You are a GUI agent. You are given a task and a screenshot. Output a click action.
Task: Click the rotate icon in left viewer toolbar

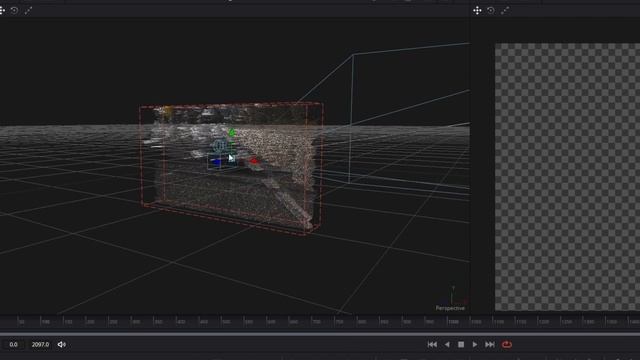(x=14, y=11)
